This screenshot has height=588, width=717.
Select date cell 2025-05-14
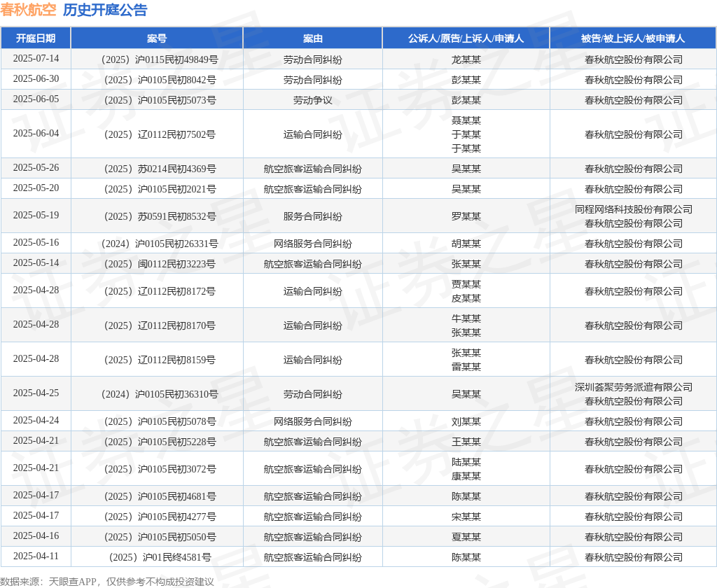(x=36, y=262)
